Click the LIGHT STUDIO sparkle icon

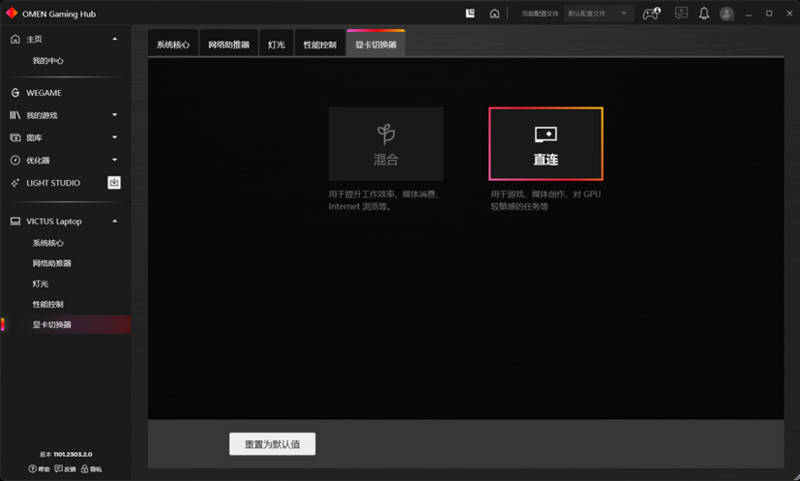pos(15,183)
